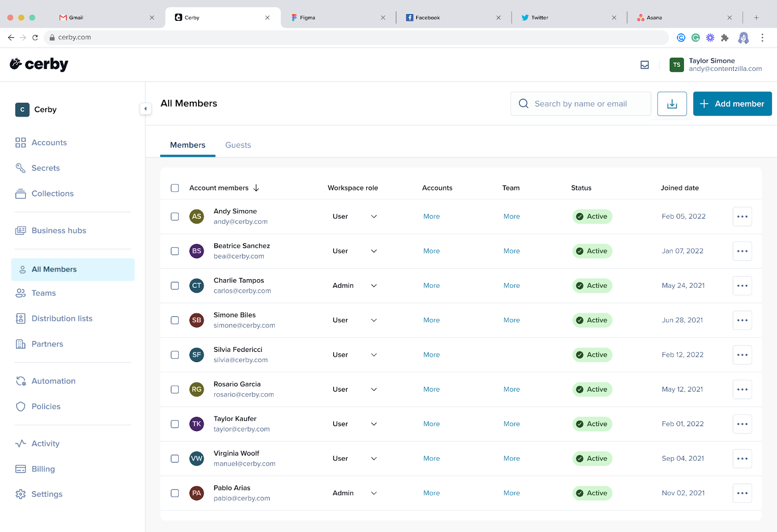Click the sort arrow beside Account members
Screen dimensions: 777x532
[256, 188]
